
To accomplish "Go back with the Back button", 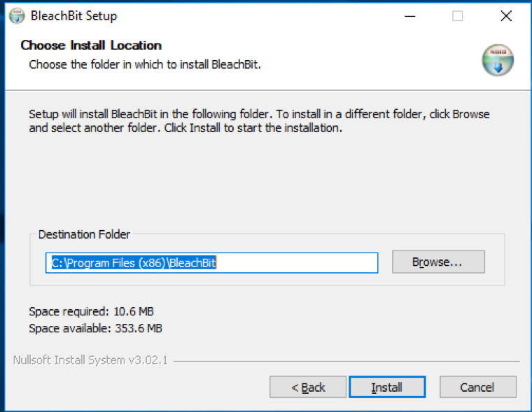I will coord(308,387).
